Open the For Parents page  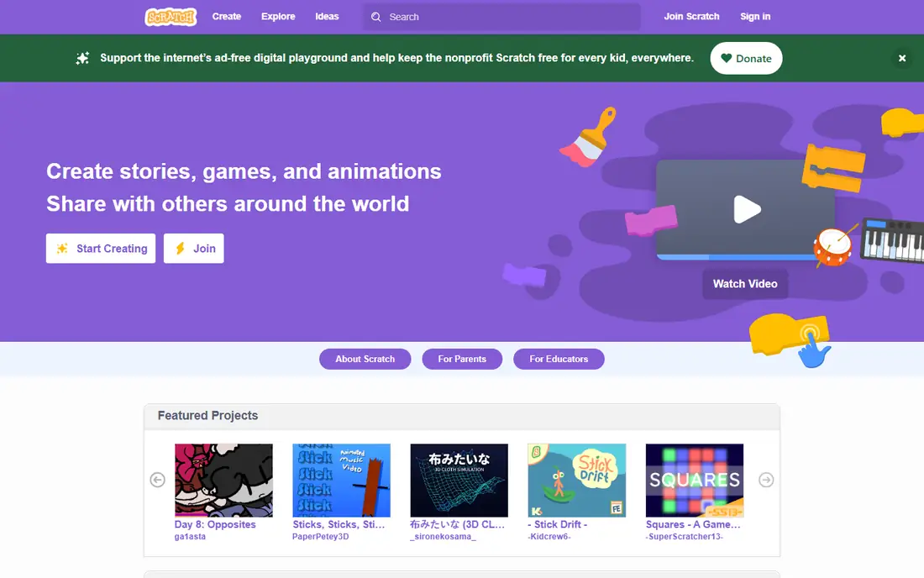tap(462, 359)
